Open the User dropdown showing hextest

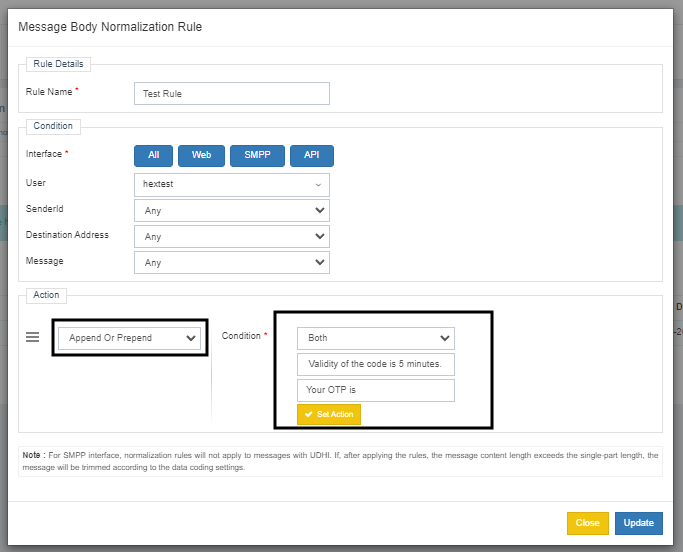[x=231, y=185]
